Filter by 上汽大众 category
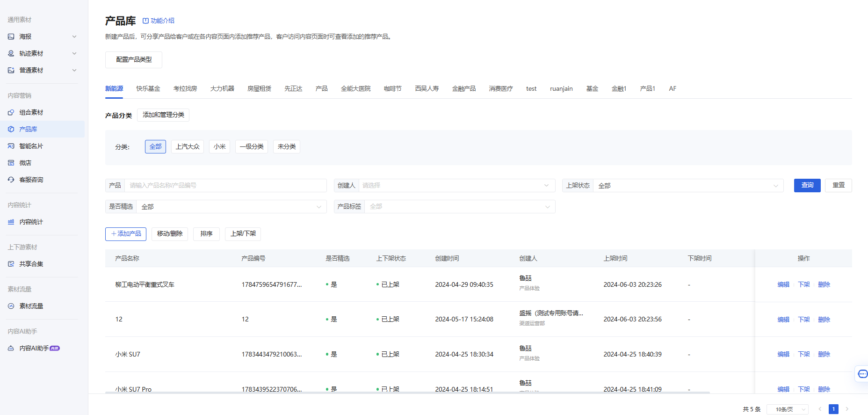The height and width of the screenshot is (415, 868). click(x=188, y=146)
